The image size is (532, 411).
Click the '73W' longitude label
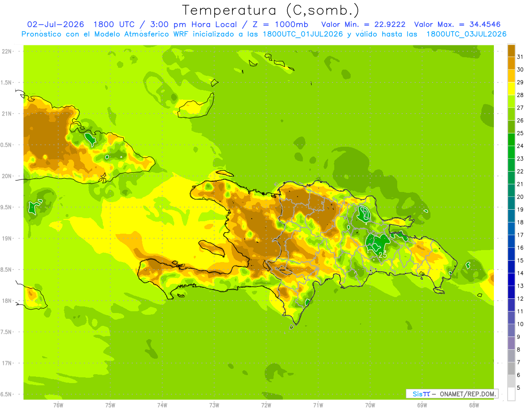[214, 405]
